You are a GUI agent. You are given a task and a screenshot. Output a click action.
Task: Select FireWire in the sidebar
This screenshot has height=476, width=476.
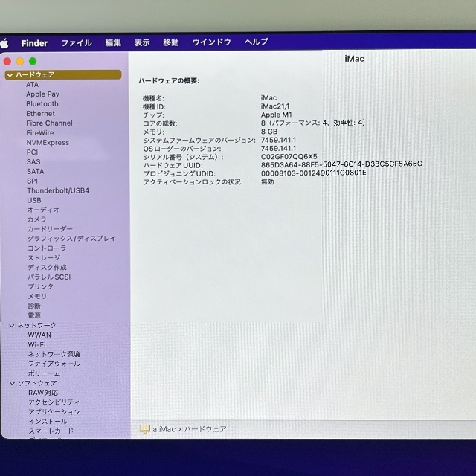[39, 133]
